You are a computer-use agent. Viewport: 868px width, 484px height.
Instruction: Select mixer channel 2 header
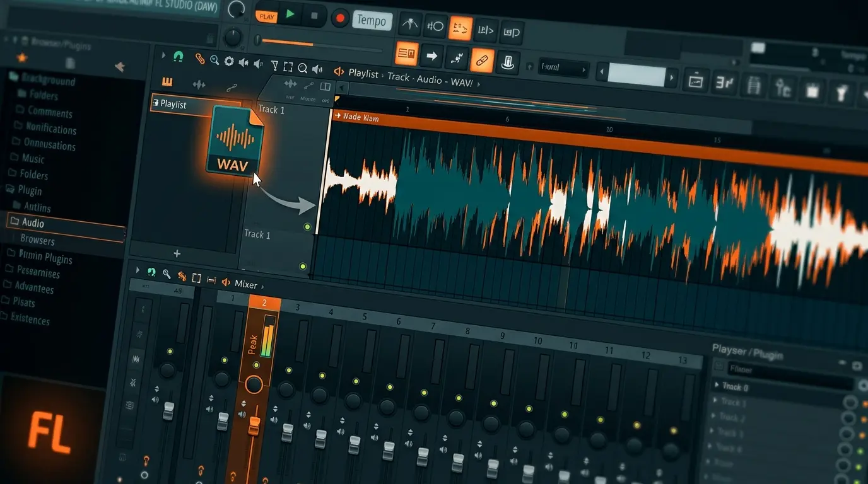pyautogui.click(x=264, y=303)
